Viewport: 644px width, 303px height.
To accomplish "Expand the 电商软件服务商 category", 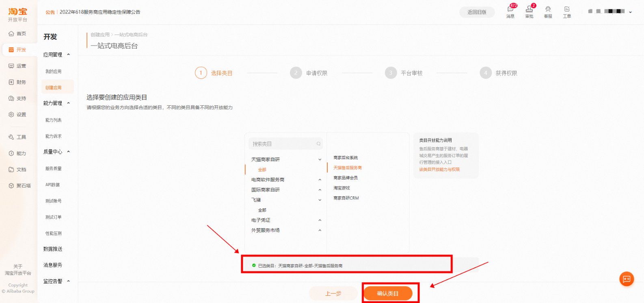I will pyautogui.click(x=320, y=180).
